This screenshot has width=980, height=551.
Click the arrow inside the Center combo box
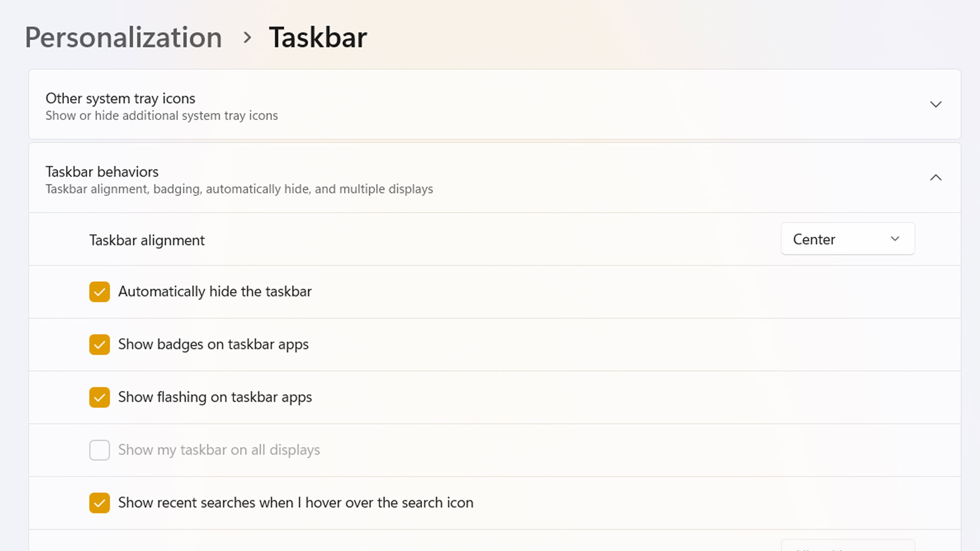(x=895, y=239)
